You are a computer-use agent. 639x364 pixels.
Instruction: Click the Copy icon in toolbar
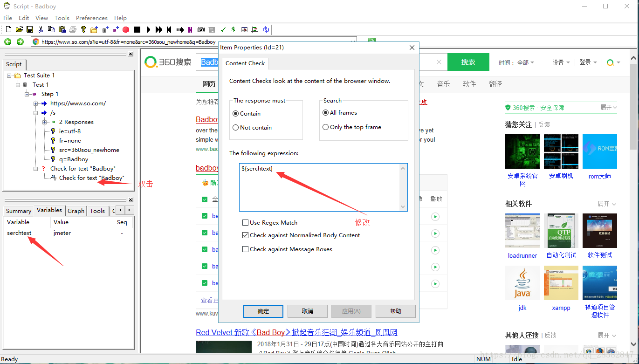(x=51, y=29)
